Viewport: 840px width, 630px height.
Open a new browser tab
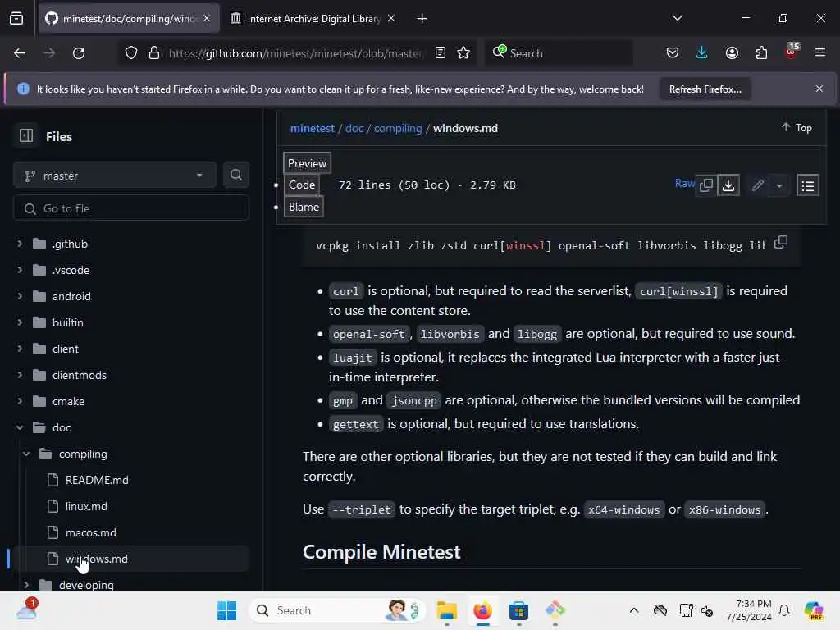[422, 19]
